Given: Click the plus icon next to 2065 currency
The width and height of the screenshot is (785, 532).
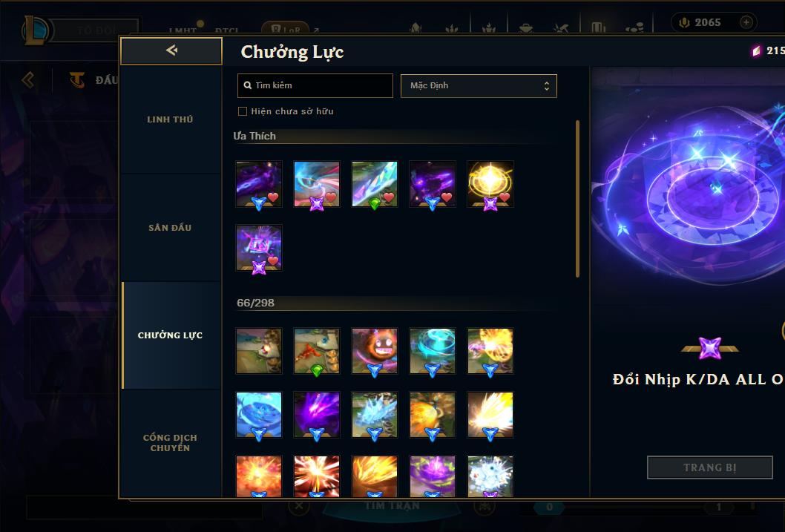Looking at the screenshot, I should 746,22.
